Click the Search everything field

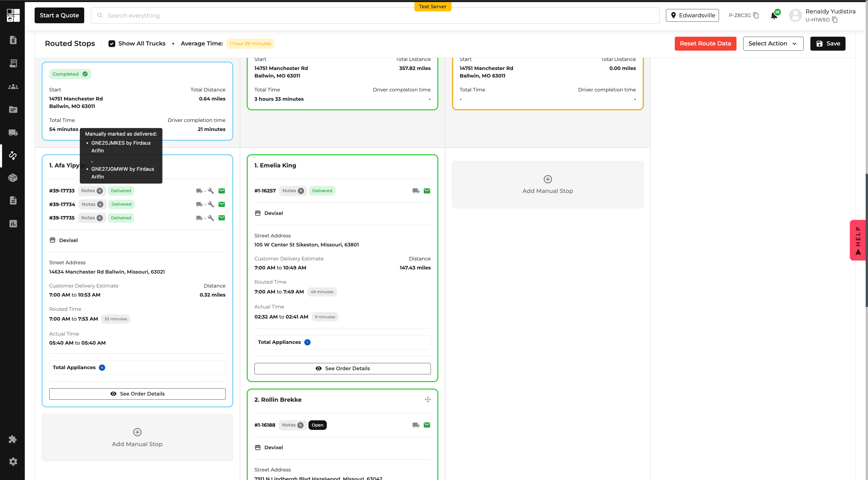(x=375, y=16)
